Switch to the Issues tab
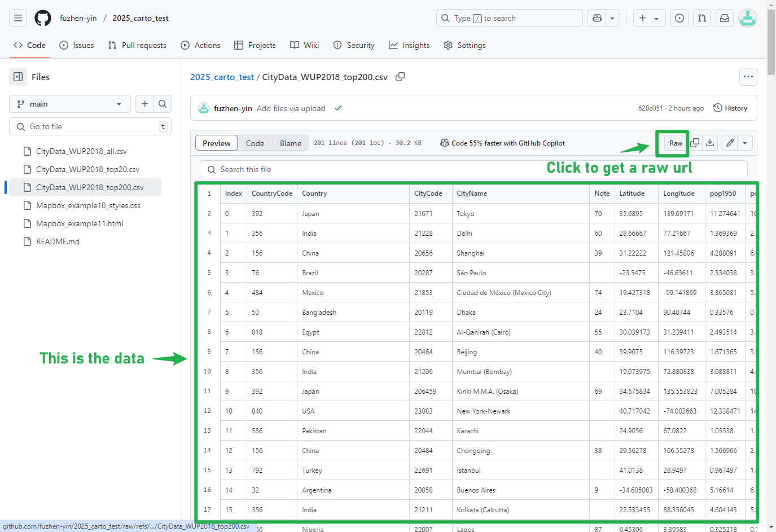 pyautogui.click(x=77, y=45)
